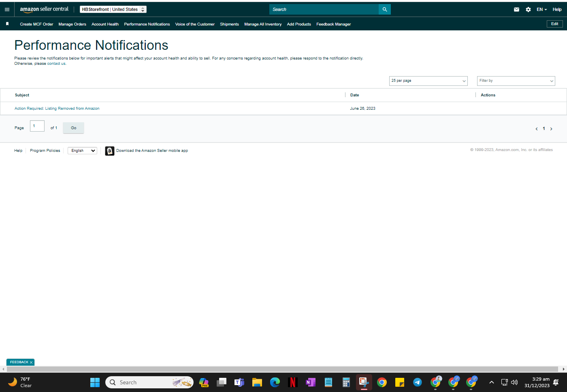567x392 pixels.
Task: Open the clock and date in taskbar
Action: tap(537, 382)
